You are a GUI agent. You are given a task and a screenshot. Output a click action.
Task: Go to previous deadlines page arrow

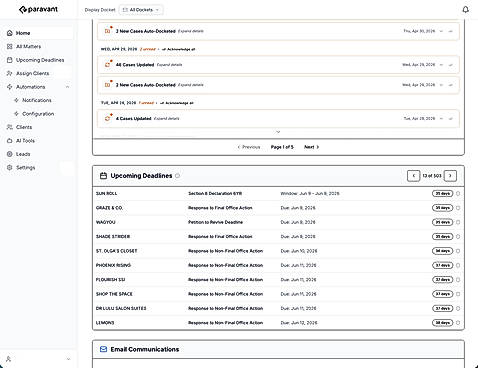(x=413, y=176)
